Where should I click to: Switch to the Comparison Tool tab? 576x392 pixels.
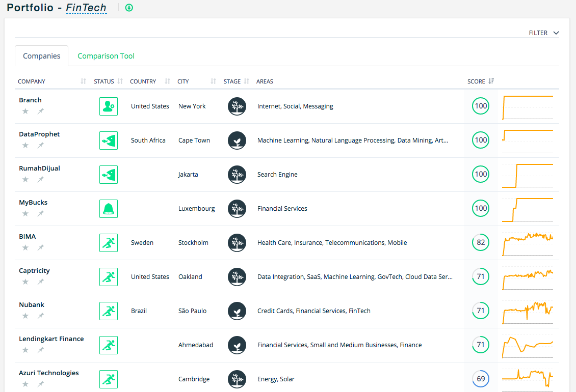pos(106,56)
